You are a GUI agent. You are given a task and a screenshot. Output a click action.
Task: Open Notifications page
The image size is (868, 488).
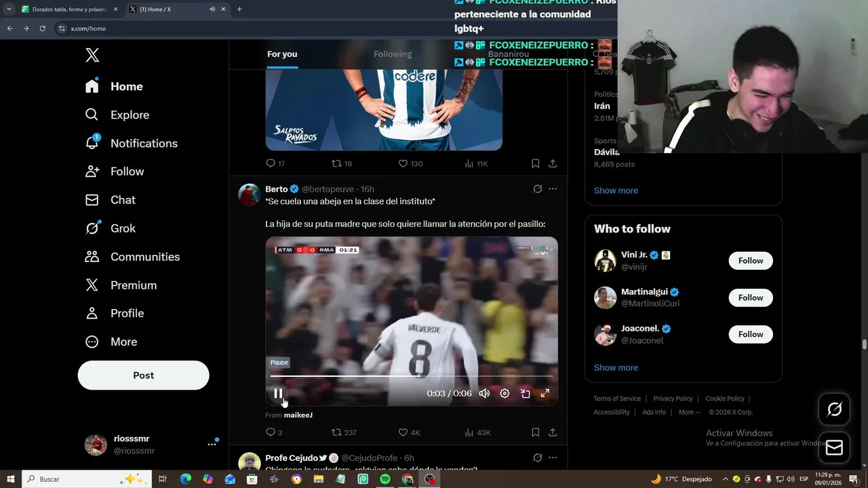[131, 143]
